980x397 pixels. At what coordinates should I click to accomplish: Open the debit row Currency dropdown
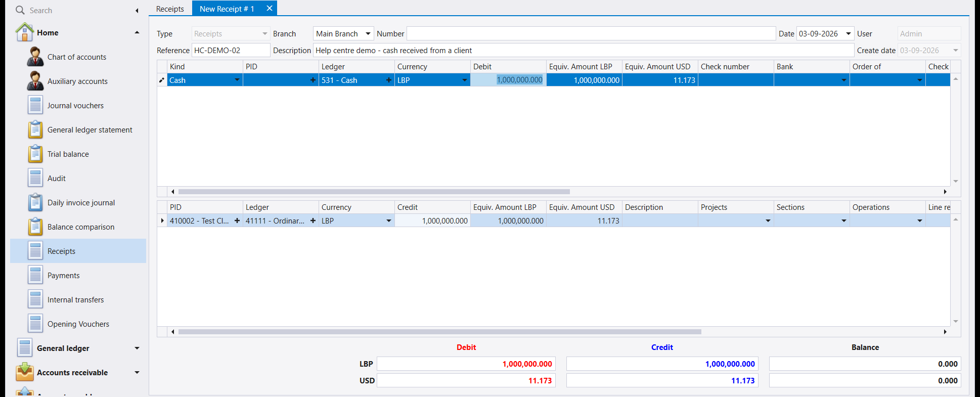point(464,80)
